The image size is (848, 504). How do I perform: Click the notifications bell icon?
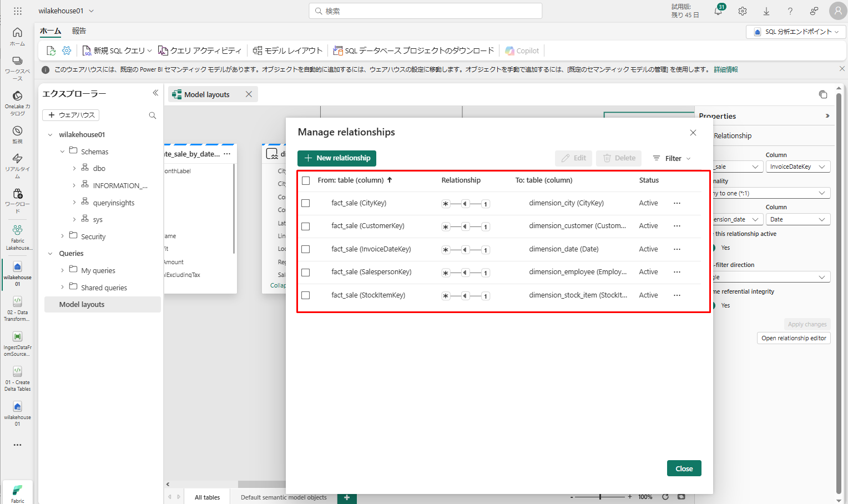point(718,11)
